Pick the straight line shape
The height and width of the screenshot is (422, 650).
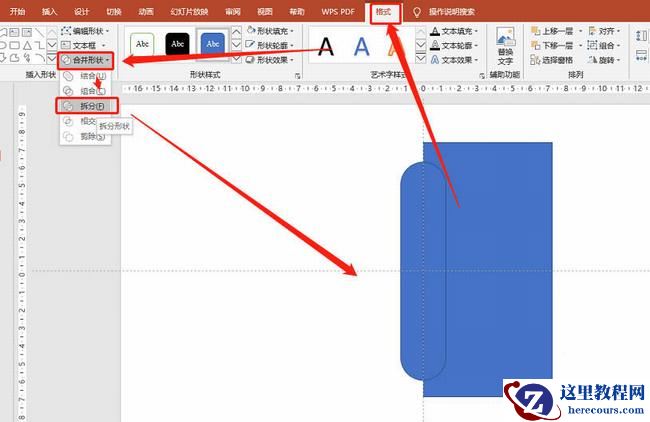tap(39, 32)
